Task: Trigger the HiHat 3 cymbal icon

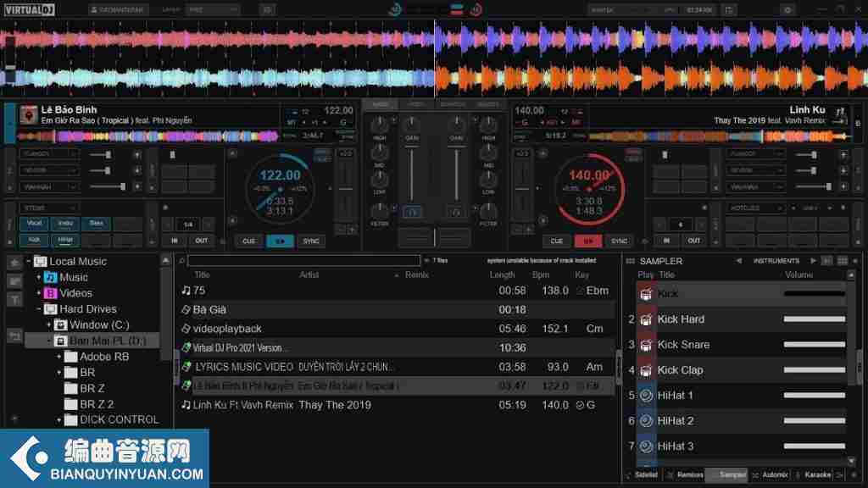Action: pos(645,446)
